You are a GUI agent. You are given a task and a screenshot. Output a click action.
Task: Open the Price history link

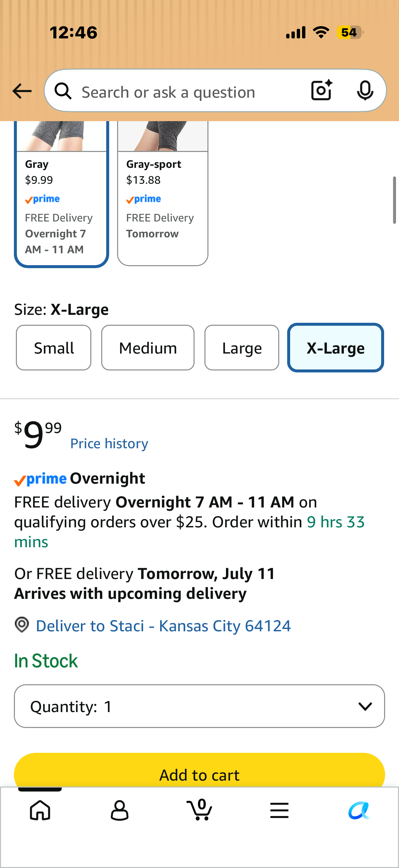coord(109,444)
